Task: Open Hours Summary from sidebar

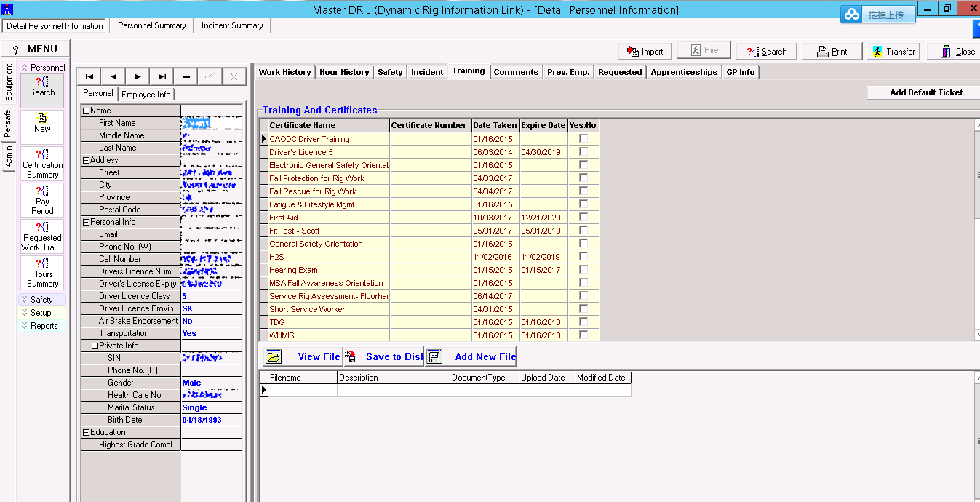Action: 42,272
